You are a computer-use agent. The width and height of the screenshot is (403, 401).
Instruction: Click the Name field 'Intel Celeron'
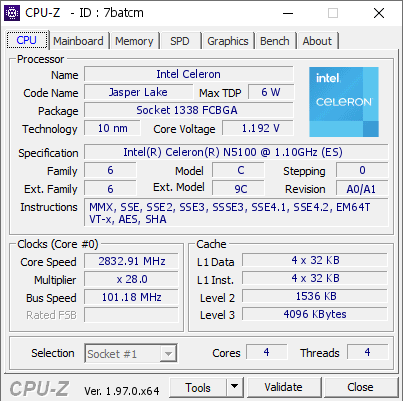(x=189, y=74)
